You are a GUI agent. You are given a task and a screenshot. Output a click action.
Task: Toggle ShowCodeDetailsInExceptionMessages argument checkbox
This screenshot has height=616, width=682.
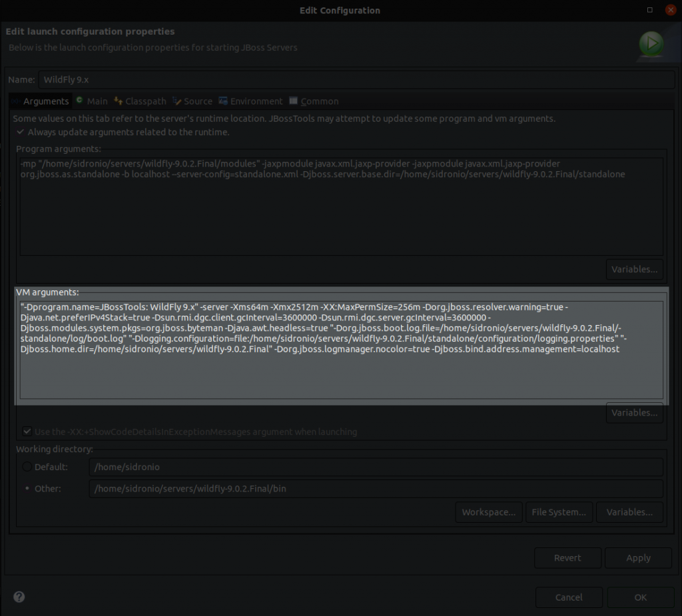pos(27,431)
